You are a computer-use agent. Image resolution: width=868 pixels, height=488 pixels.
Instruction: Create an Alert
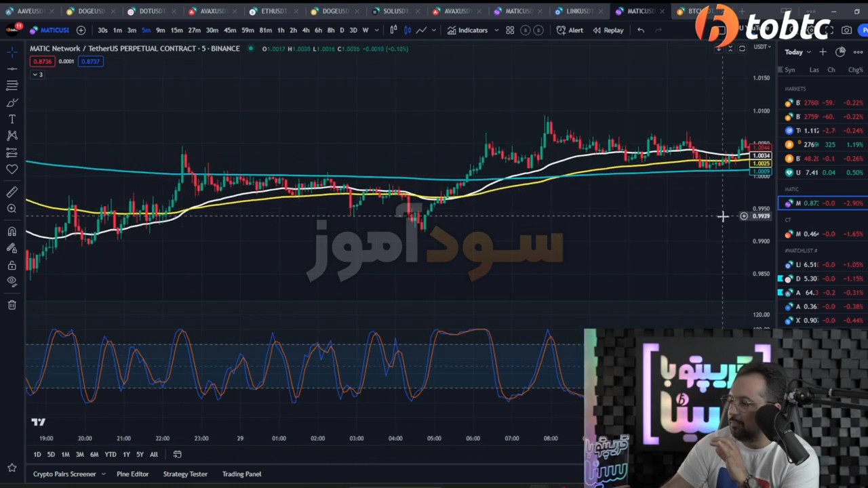(x=570, y=30)
